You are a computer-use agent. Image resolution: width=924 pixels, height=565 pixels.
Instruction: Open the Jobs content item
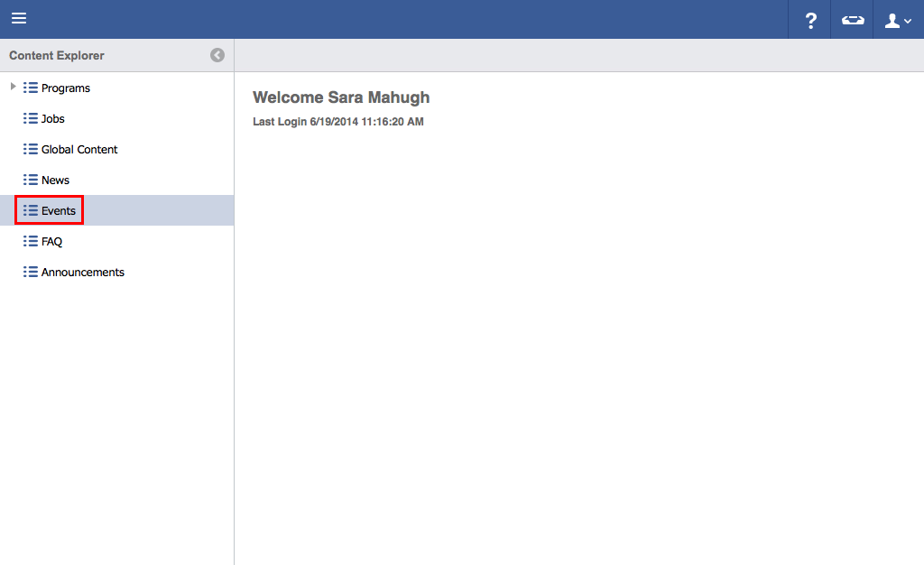tap(53, 119)
